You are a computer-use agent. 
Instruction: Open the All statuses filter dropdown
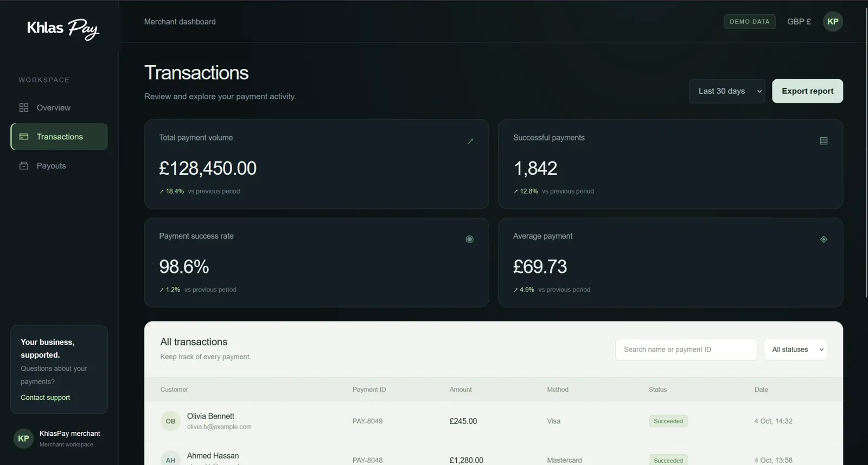pos(795,349)
